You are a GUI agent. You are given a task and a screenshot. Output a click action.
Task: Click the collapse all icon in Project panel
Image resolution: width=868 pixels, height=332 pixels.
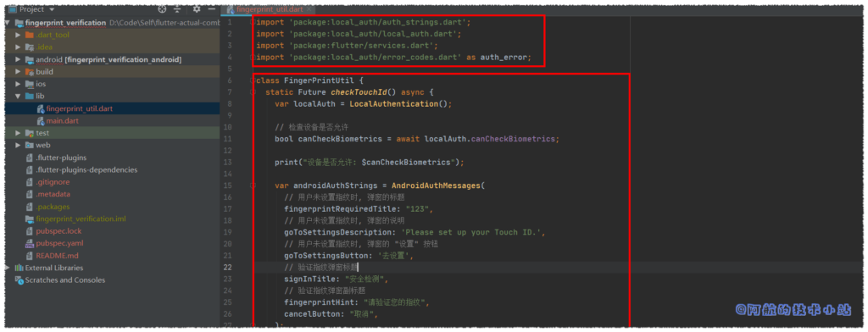click(177, 9)
